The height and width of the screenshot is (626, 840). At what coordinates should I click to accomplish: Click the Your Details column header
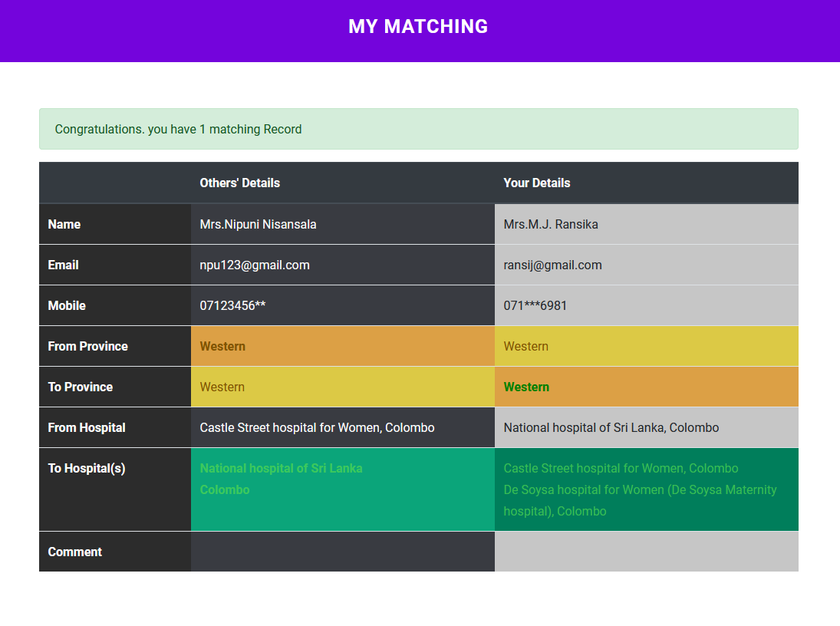click(x=536, y=183)
